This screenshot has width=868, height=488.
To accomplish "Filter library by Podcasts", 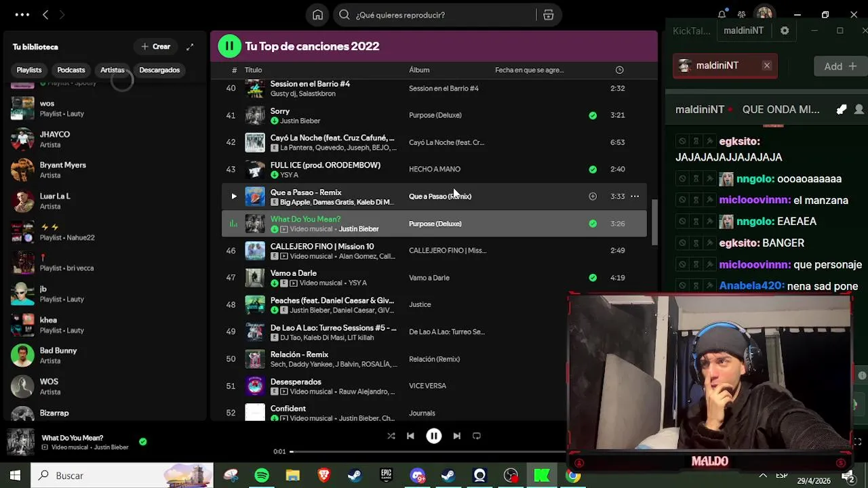I will tap(71, 70).
